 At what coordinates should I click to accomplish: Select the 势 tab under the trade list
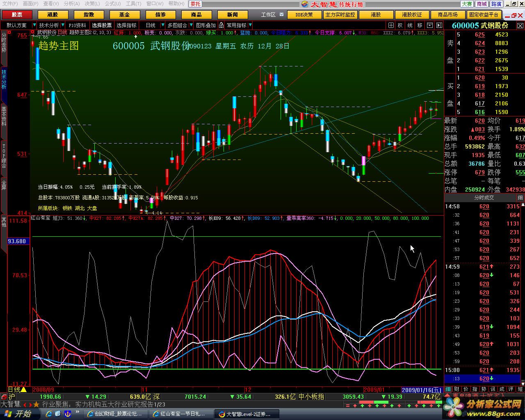(484, 389)
